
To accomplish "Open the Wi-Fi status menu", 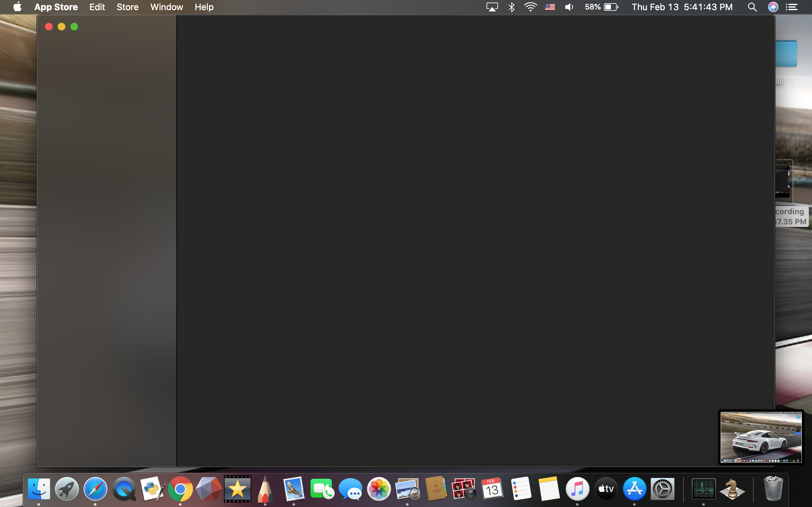I will click(x=530, y=7).
